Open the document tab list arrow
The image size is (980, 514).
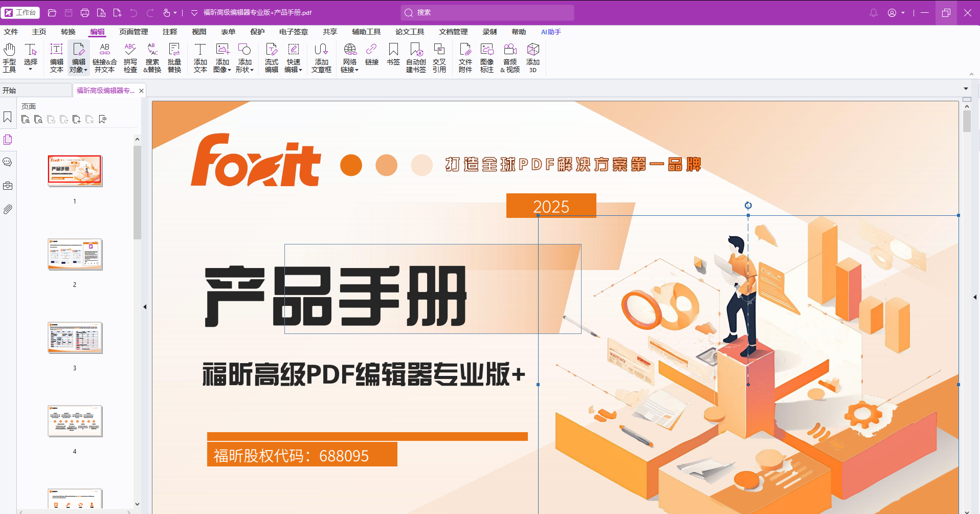[966, 89]
